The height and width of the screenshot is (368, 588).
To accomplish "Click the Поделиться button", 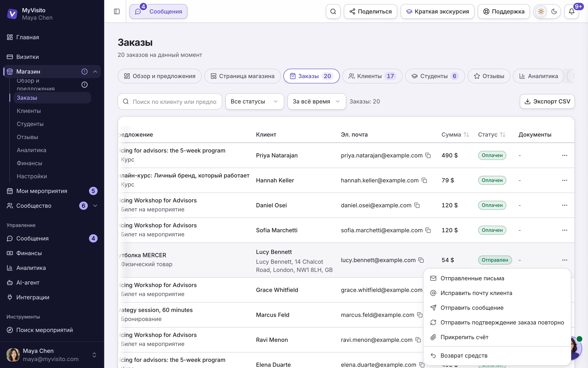I will pyautogui.click(x=370, y=11).
